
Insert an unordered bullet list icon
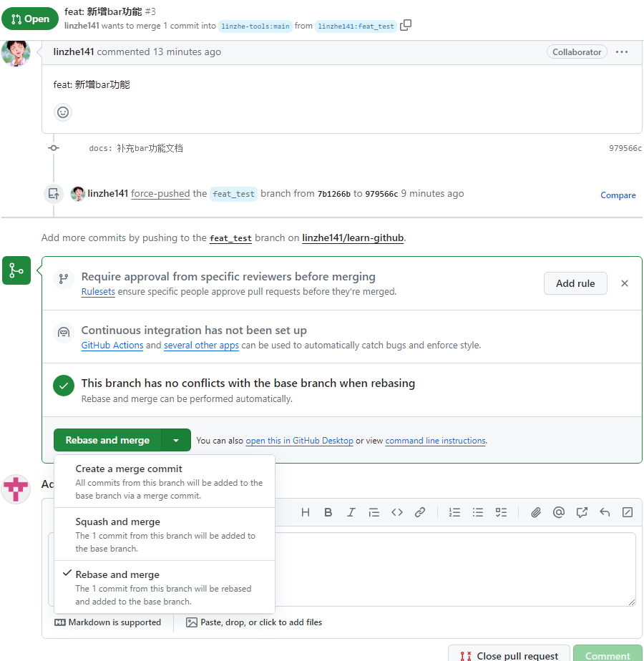point(477,512)
